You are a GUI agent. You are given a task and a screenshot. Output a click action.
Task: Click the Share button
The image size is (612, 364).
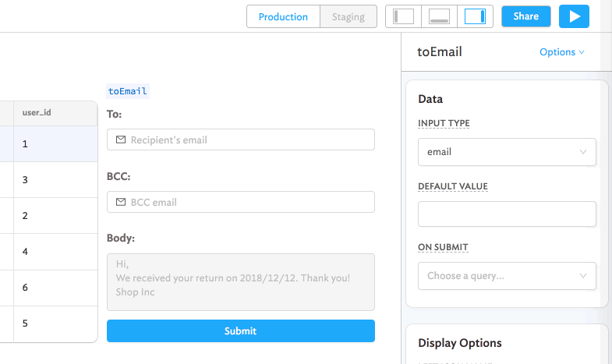pyautogui.click(x=525, y=16)
